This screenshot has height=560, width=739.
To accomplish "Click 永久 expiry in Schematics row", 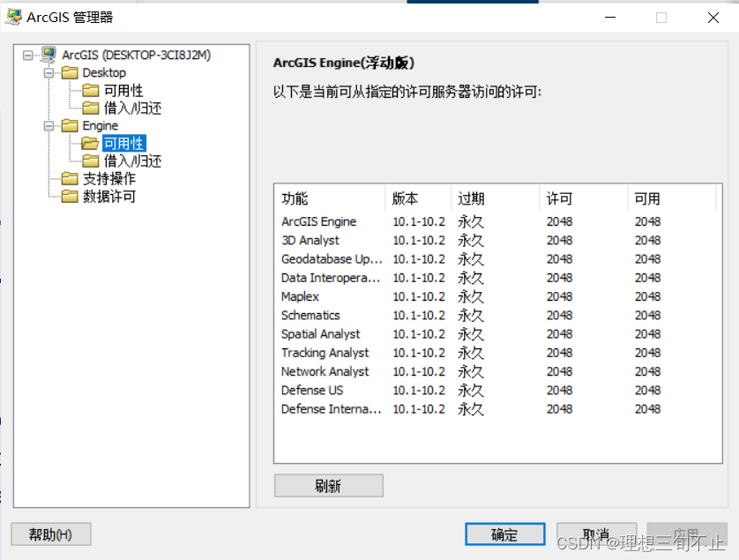I will coord(471,316).
